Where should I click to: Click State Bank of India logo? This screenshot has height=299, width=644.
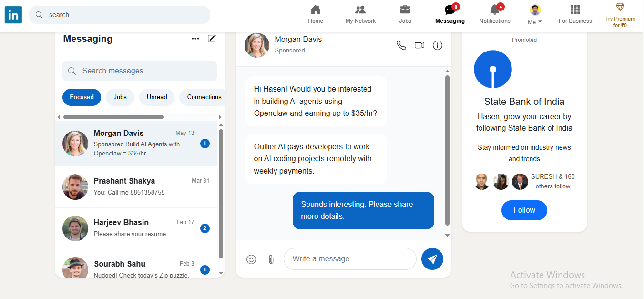tap(493, 69)
